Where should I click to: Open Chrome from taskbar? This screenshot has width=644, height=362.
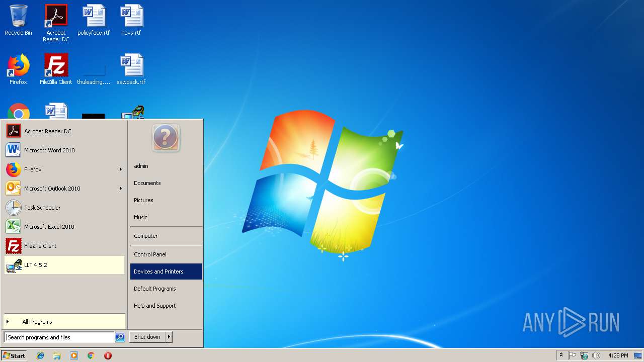click(x=91, y=355)
